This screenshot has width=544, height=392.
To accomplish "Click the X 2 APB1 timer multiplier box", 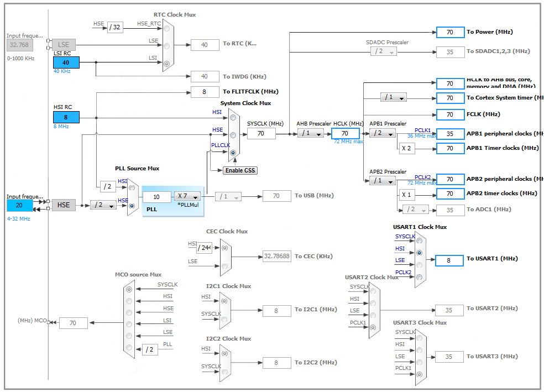I will [x=406, y=149].
